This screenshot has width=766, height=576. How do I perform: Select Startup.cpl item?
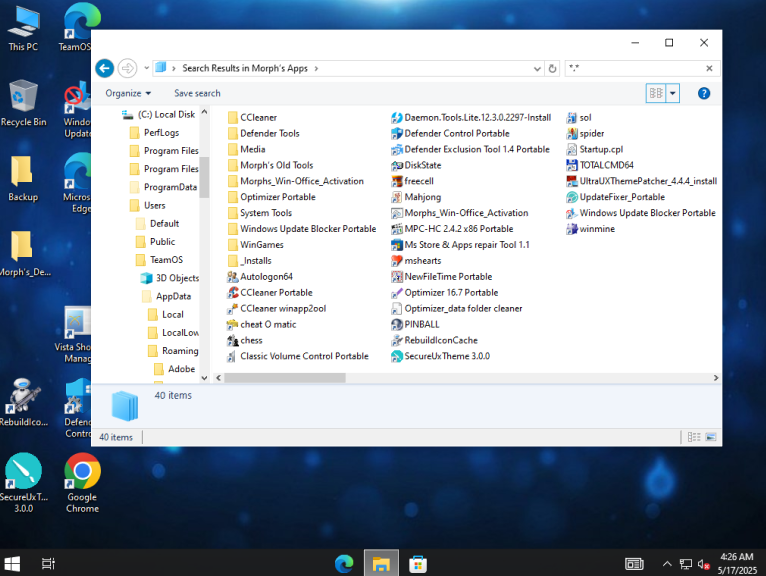point(595,149)
